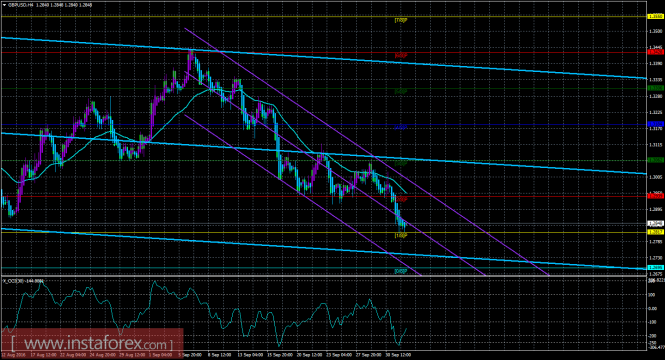Click the top yellow pivot level label

pos(401,20)
